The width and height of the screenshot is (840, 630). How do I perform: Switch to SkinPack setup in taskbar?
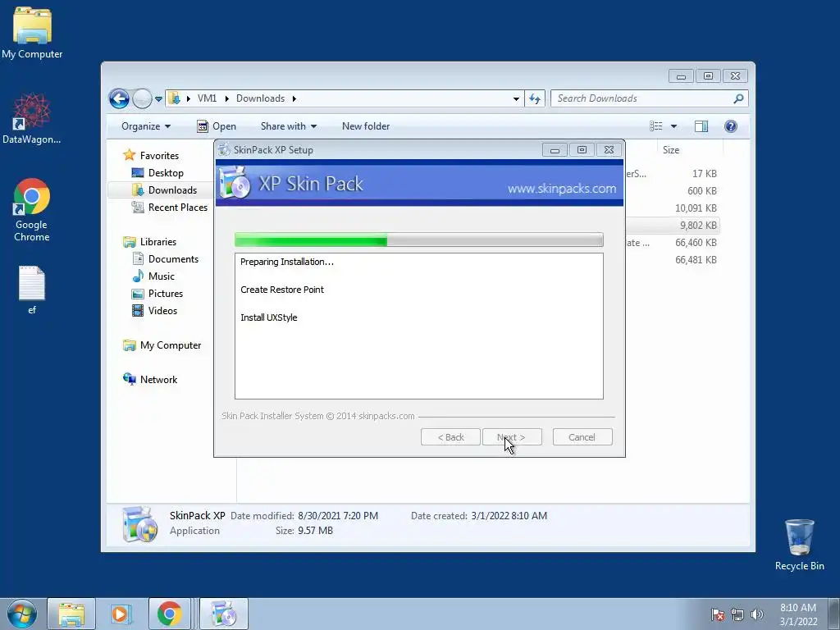click(x=224, y=614)
